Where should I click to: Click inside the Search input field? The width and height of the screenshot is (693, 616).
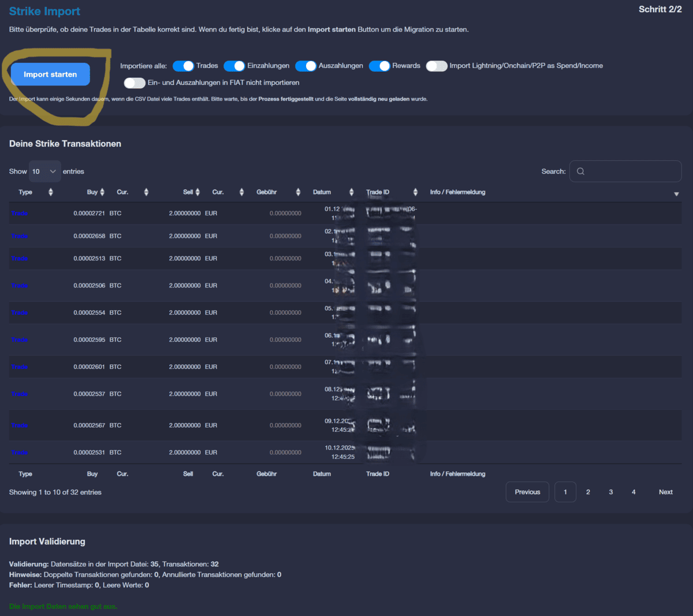[x=625, y=171]
